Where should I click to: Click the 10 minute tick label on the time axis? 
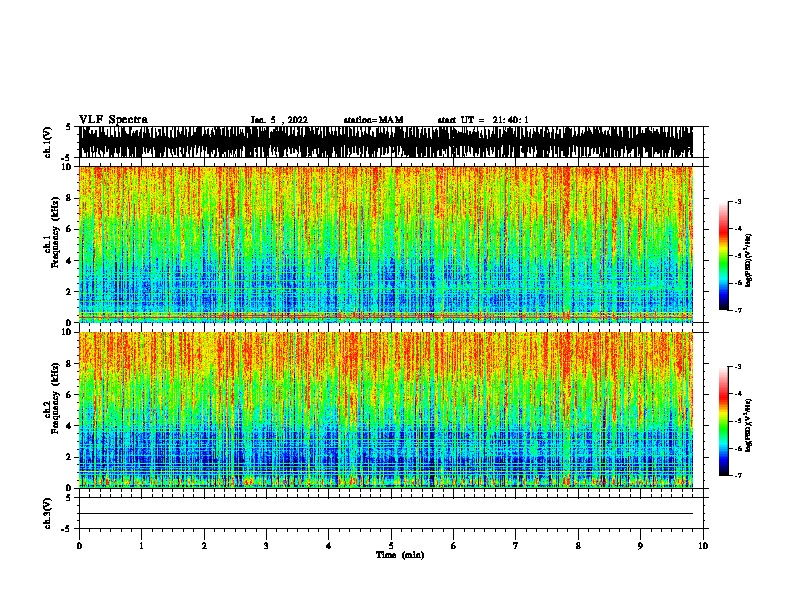point(703,546)
